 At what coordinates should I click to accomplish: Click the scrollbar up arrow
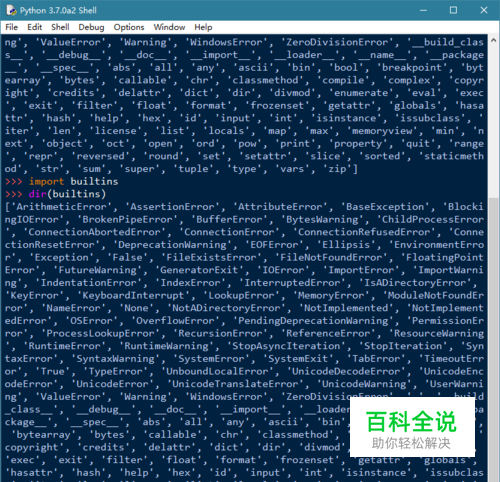[494, 40]
